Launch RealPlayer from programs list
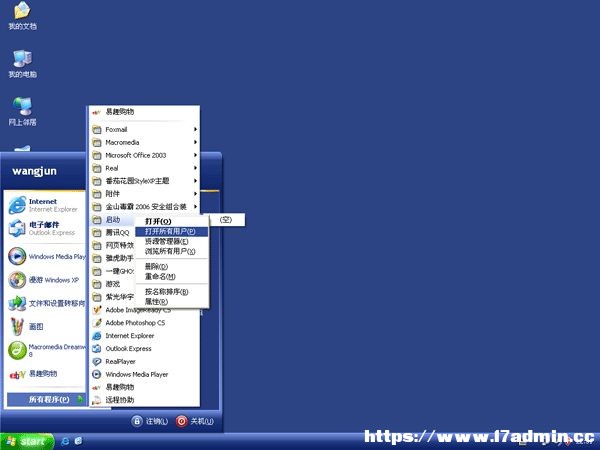This screenshot has height=450, width=600. click(145, 361)
